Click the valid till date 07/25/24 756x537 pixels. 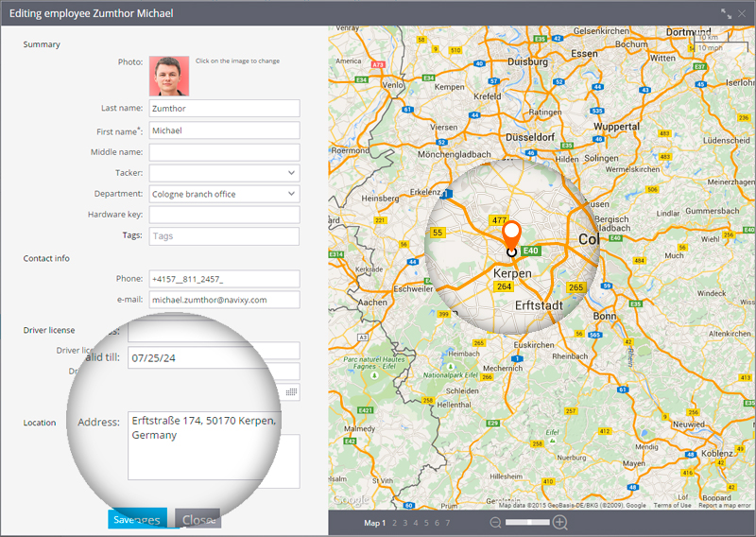[153, 358]
